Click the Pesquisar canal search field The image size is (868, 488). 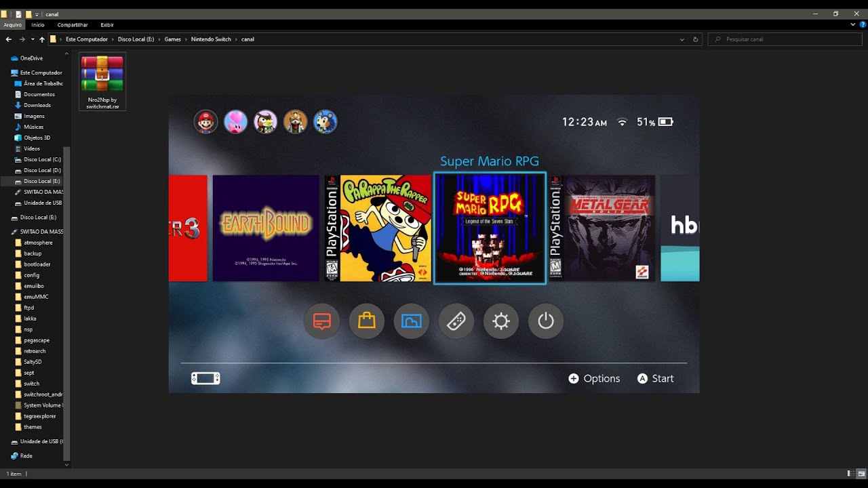(x=785, y=39)
